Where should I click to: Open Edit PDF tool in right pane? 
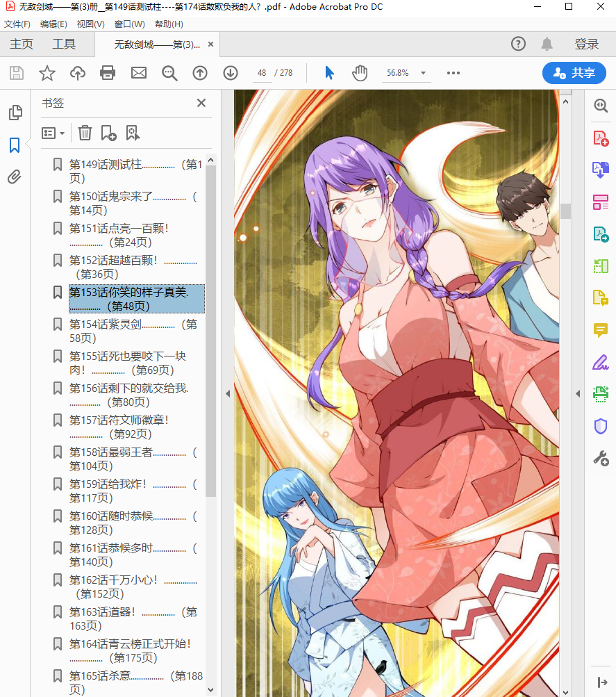601,202
